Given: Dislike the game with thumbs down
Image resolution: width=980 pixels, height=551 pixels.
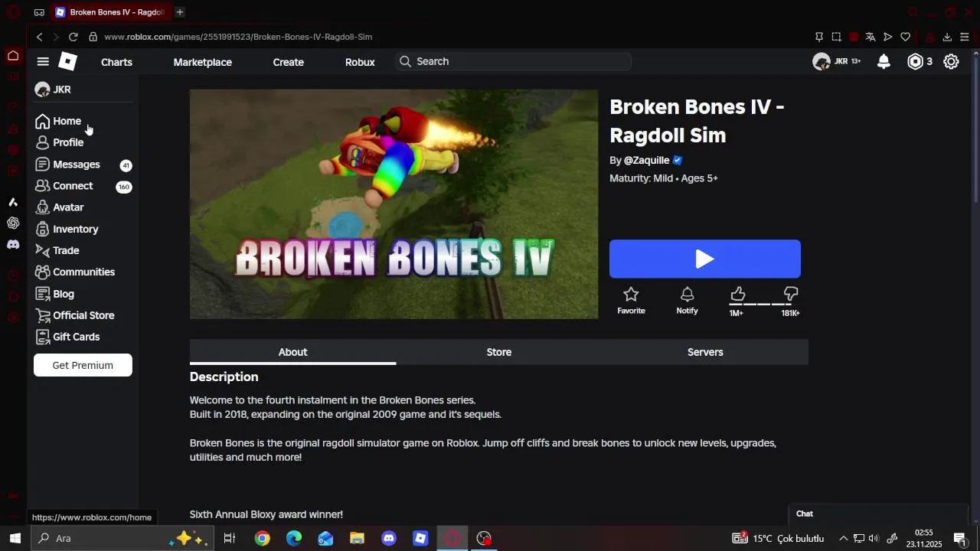Looking at the screenshot, I should coord(791,294).
